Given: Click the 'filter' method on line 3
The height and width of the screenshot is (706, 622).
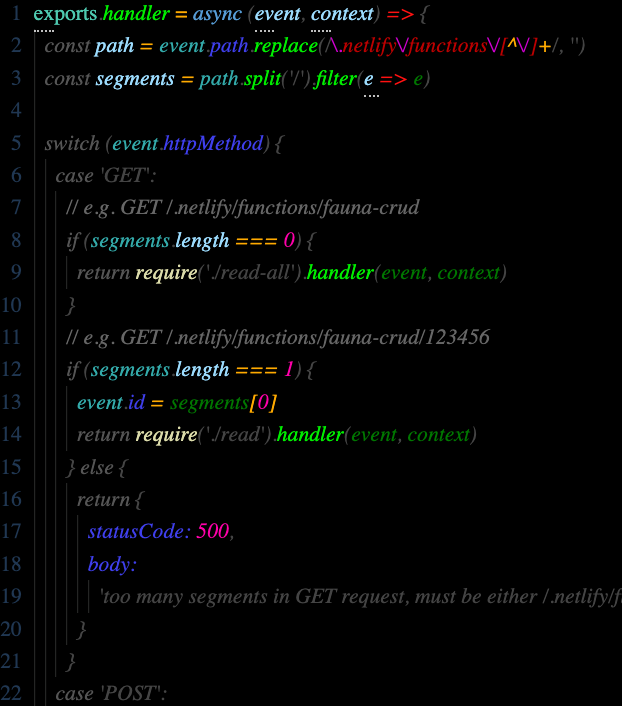Looking at the screenshot, I should point(336,79).
